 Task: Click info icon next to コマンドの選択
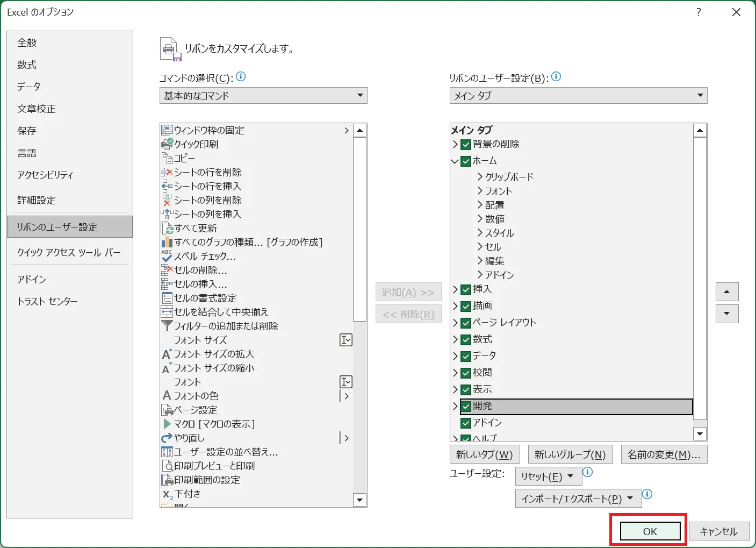pos(241,77)
